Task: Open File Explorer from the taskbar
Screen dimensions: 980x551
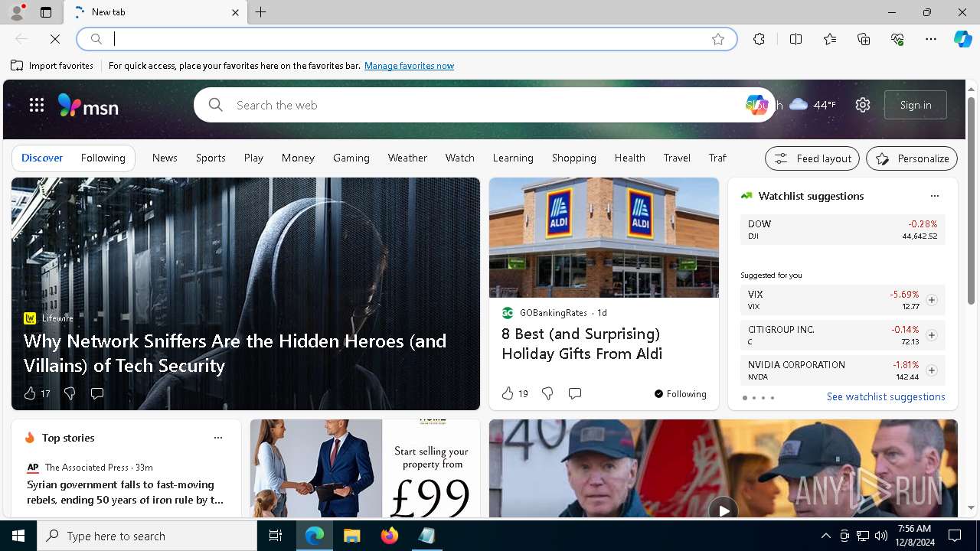Action: [x=352, y=536]
